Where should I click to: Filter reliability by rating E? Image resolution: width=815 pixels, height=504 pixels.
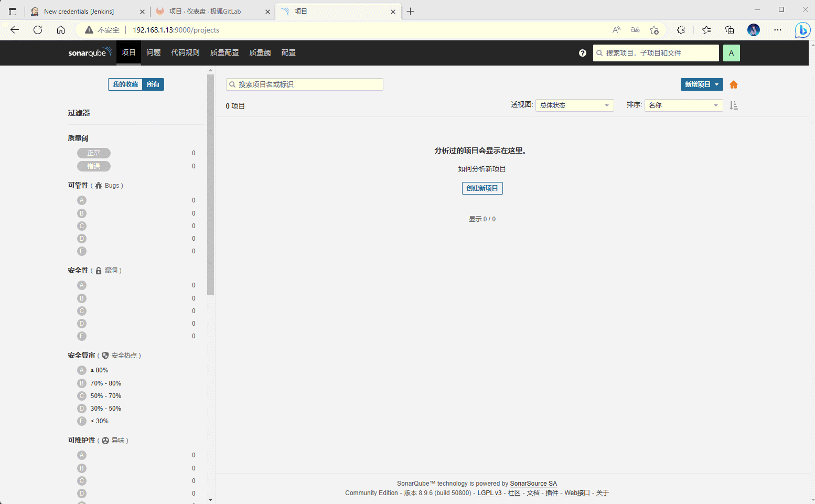pos(82,251)
